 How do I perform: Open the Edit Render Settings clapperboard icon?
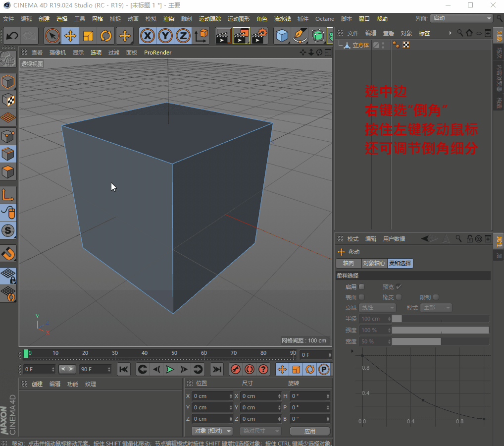tap(259, 36)
